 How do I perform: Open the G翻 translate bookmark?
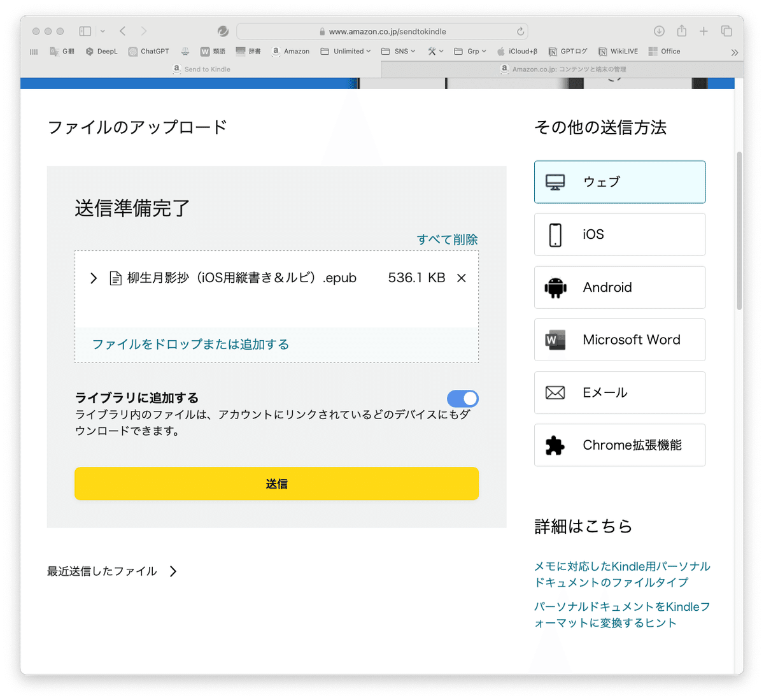(62, 52)
